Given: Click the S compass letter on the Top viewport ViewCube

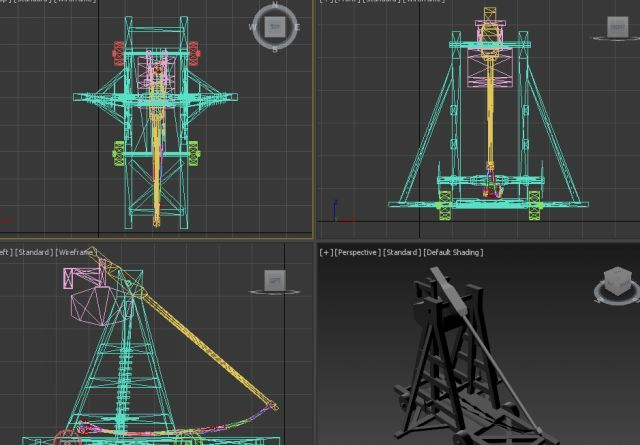Looking at the screenshot, I should [x=275, y=49].
